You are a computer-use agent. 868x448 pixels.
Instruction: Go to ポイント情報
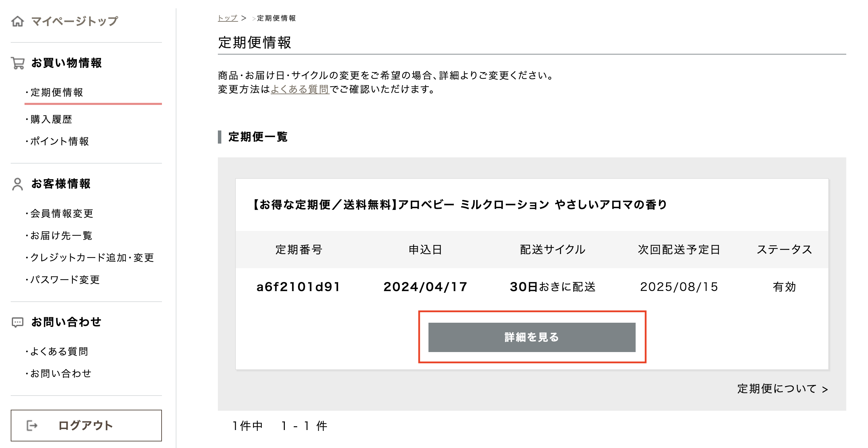coord(59,142)
